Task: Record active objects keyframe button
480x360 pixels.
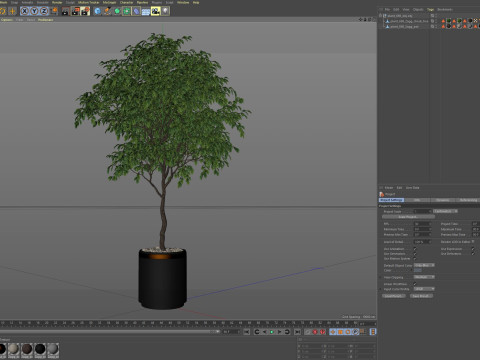Action: pyautogui.click(x=308, y=332)
